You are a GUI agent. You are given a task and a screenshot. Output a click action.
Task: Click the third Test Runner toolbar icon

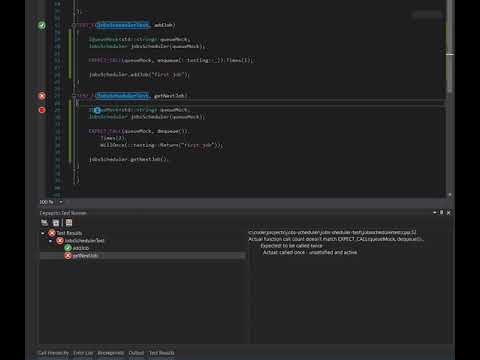69,223
